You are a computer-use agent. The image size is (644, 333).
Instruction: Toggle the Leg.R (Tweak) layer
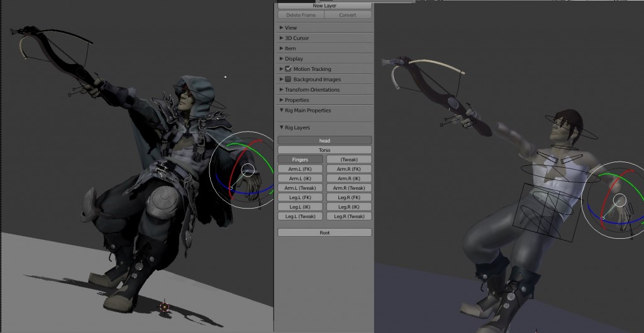point(349,216)
